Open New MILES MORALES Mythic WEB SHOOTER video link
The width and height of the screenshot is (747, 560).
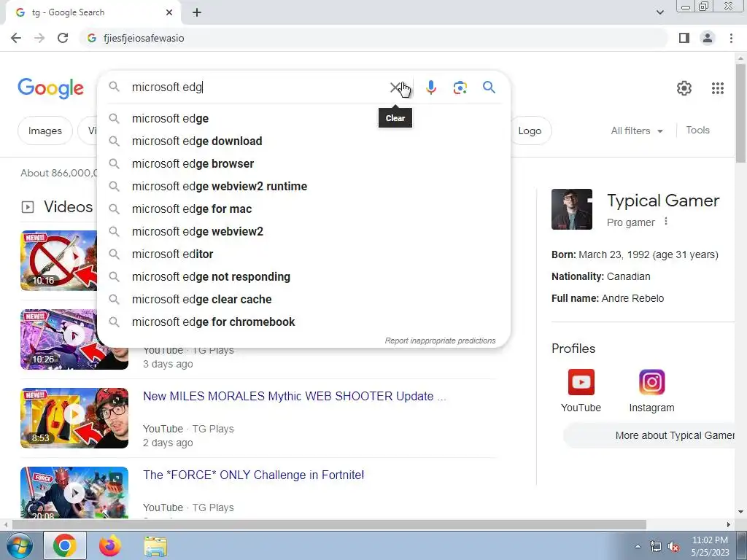click(x=295, y=396)
